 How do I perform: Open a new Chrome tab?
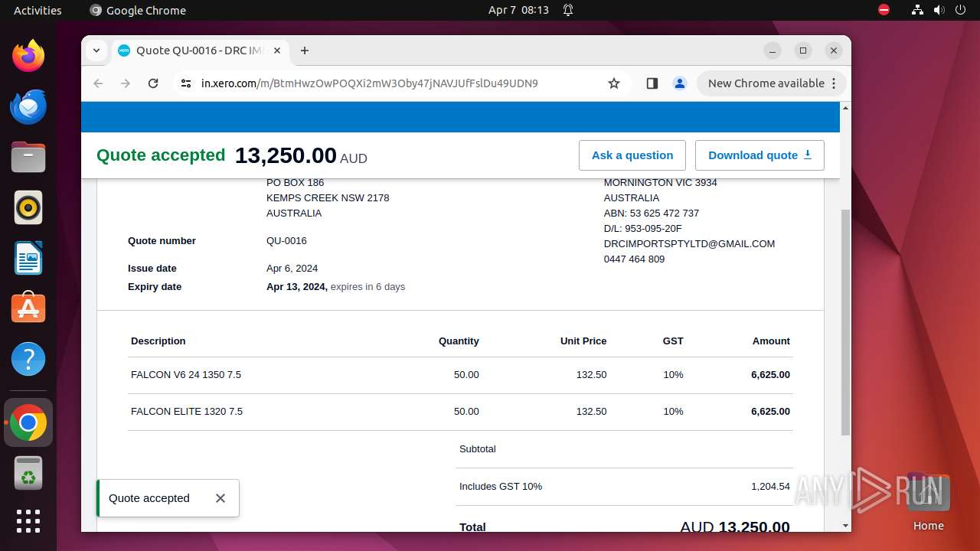coord(305,51)
